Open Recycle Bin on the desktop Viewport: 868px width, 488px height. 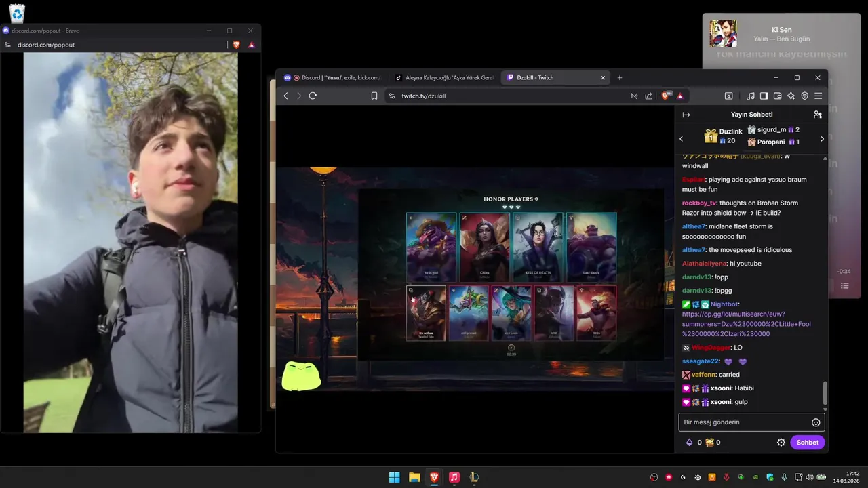pos(17,13)
